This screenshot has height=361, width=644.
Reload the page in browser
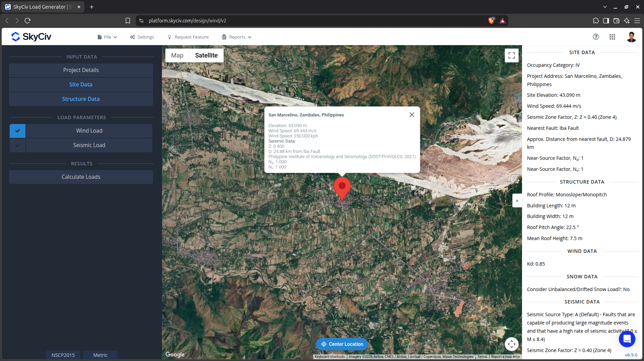28,21
